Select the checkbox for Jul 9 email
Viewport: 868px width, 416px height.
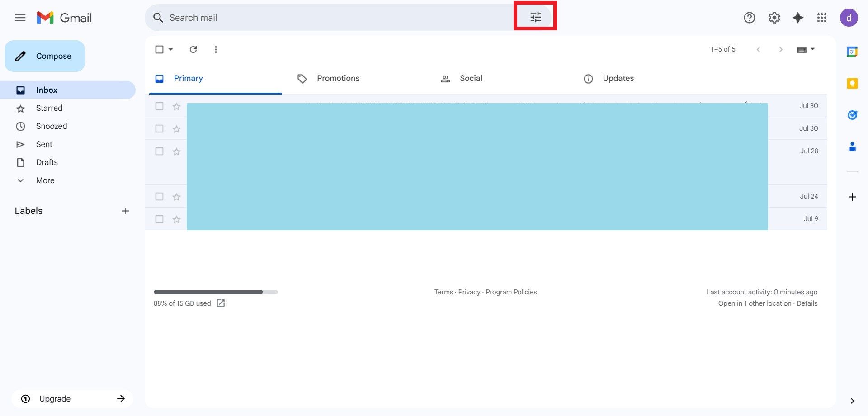point(159,219)
